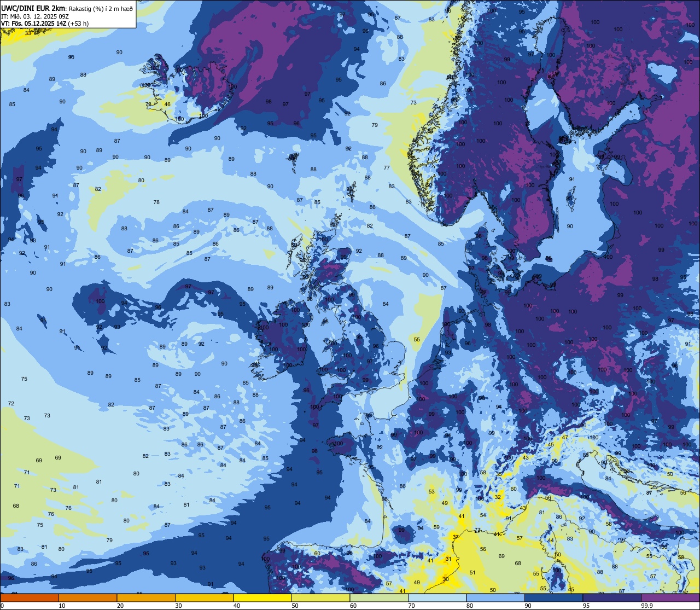Screen dimensions: 700x610
Task: Click the value 55 off England's east coast
Action: tap(417, 340)
